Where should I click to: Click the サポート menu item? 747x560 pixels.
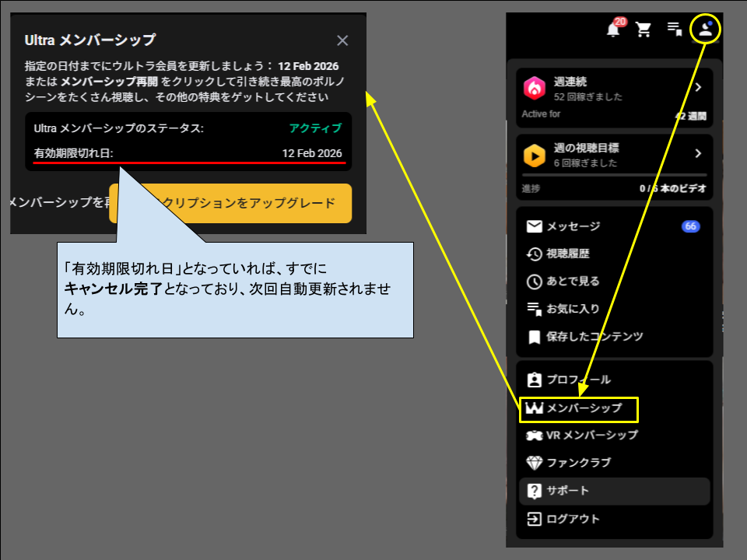point(568,491)
